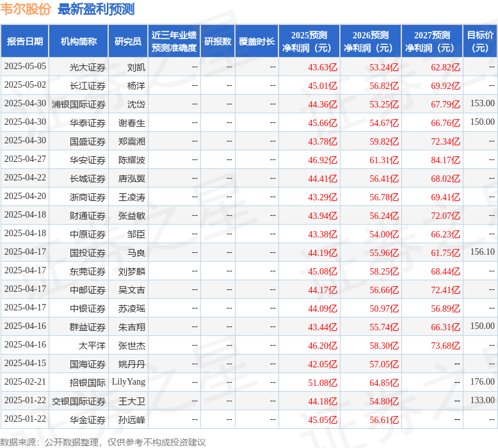Select the 报告日期 column header
Screen dimensions: 498x448
tap(25, 42)
